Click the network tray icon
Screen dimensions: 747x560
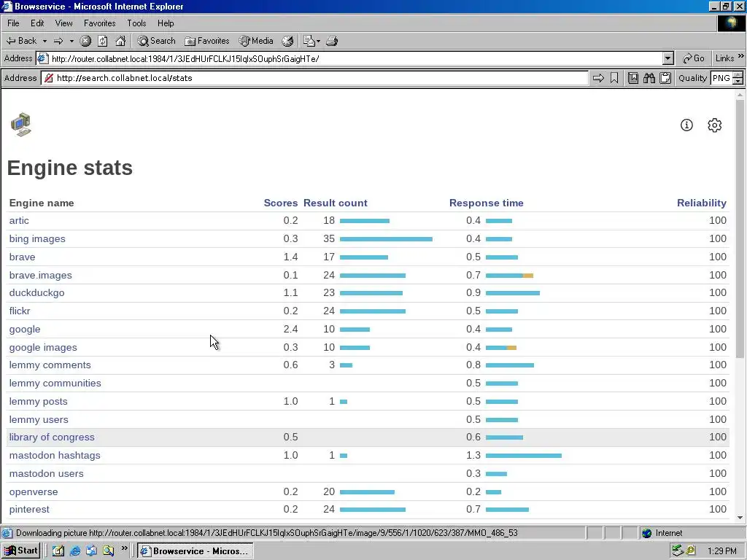click(x=678, y=551)
